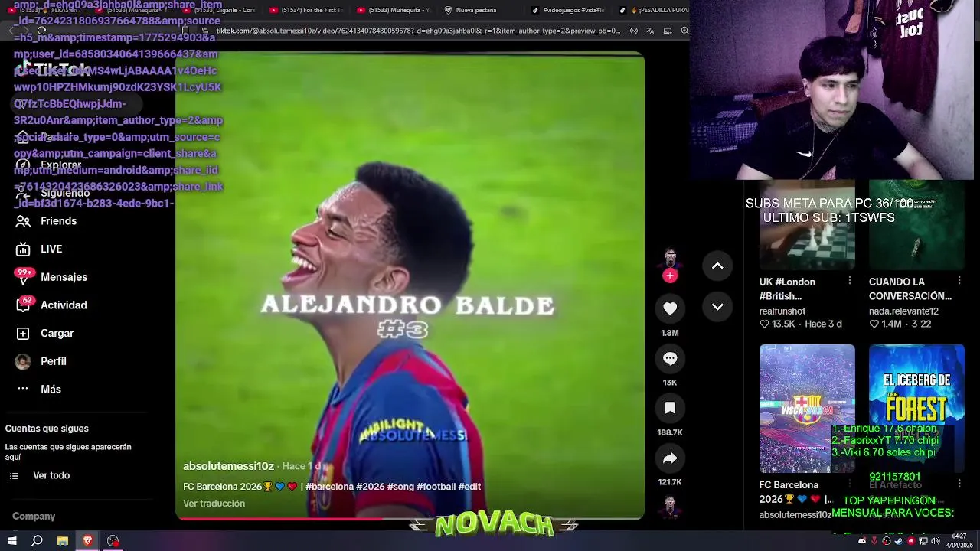
Task: Open options dots beside El Artefacto video
Action: pos(959,484)
